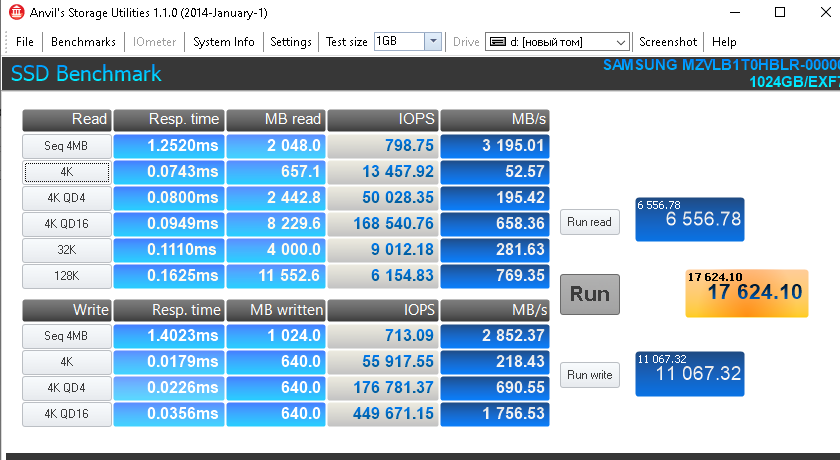Expand the Test size 1GB dropdown

(432, 42)
